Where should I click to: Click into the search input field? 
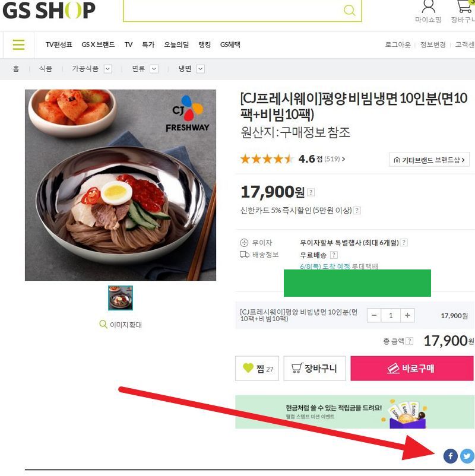[232, 10]
